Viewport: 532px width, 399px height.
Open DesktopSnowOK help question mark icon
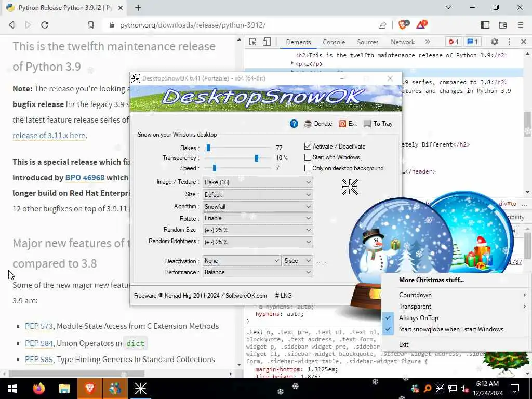tap(294, 124)
